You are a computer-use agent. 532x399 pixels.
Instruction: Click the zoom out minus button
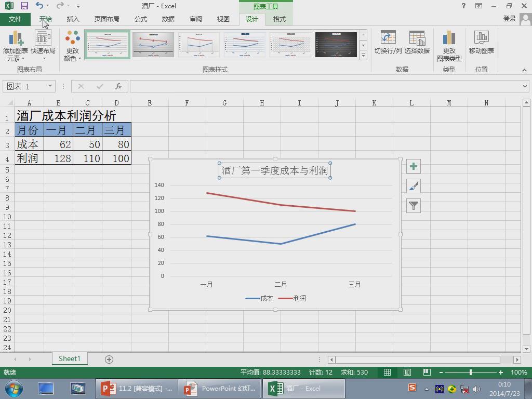(x=441, y=372)
